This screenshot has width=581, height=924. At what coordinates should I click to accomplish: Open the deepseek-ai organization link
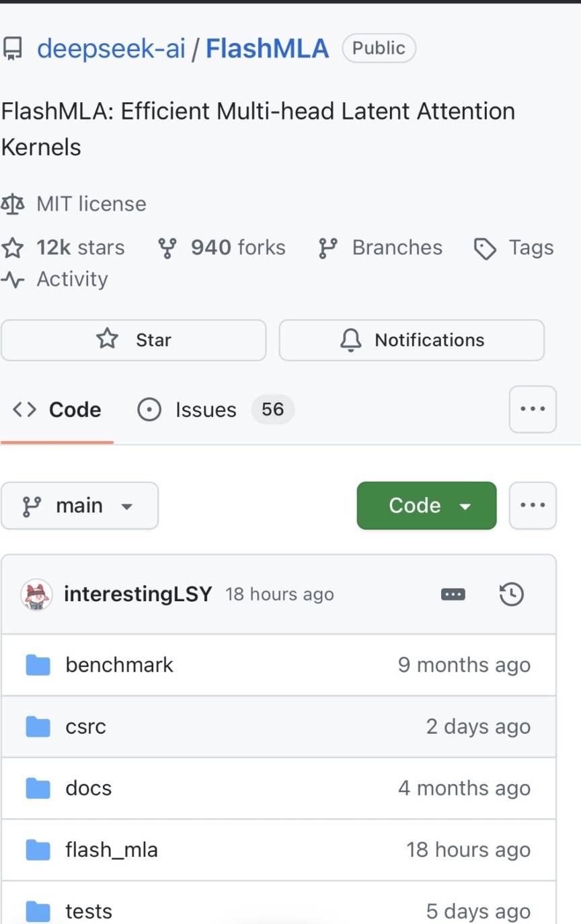click(111, 48)
